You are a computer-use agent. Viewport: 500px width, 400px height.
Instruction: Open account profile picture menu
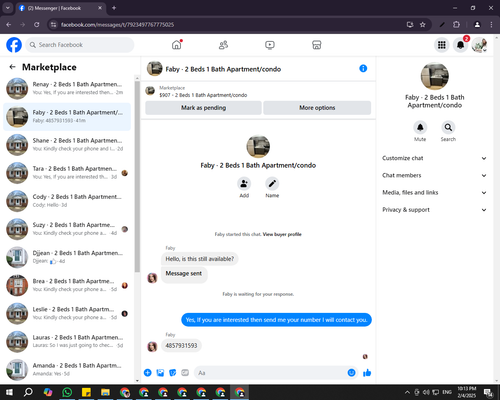point(479,45)
